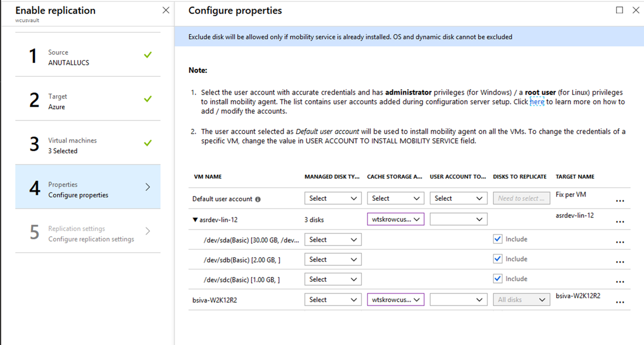This screenshot has height=345, width=644.
Task: Maximize the Configure properties blade
Action: [x=620, y=10]
